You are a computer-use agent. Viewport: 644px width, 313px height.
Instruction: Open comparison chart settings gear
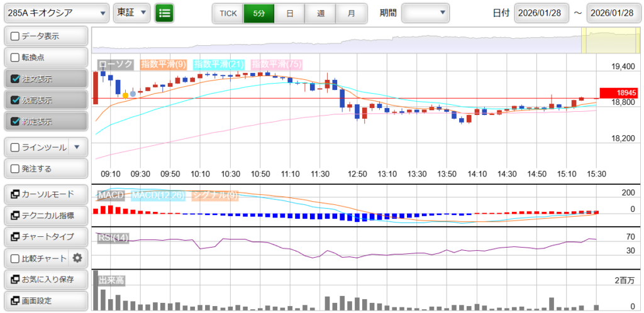click(x=77, y=258)
